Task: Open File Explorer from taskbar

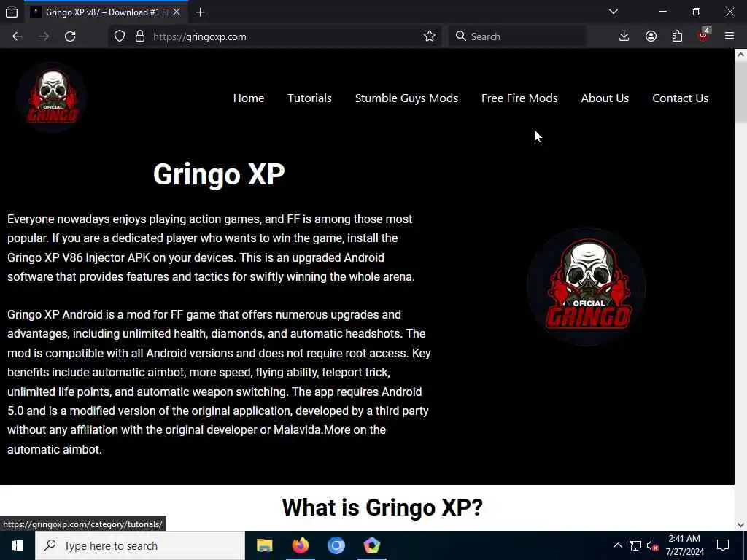Action: click(x=264, y=545)
